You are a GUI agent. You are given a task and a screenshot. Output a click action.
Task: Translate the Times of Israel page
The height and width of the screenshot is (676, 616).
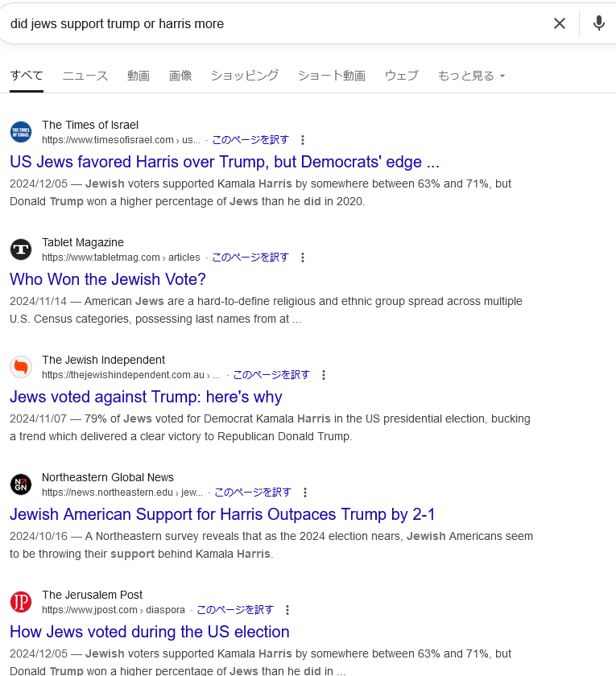pyautogui.click(x=250, y=140)
